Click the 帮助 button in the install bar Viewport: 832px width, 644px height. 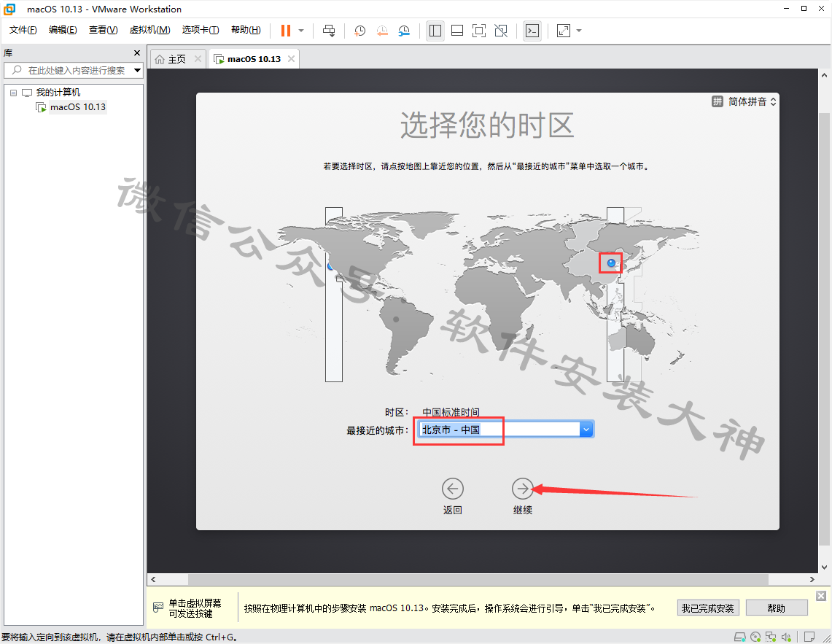point(777,608)
